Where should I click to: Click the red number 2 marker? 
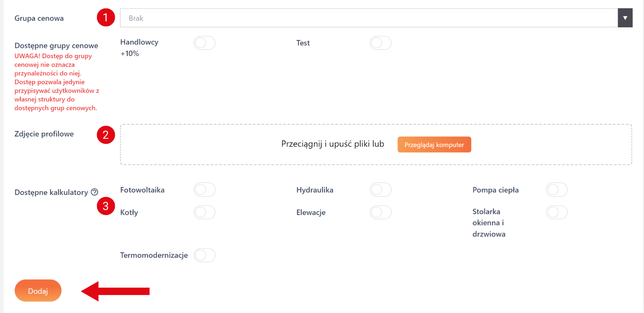tap(106, 135)
